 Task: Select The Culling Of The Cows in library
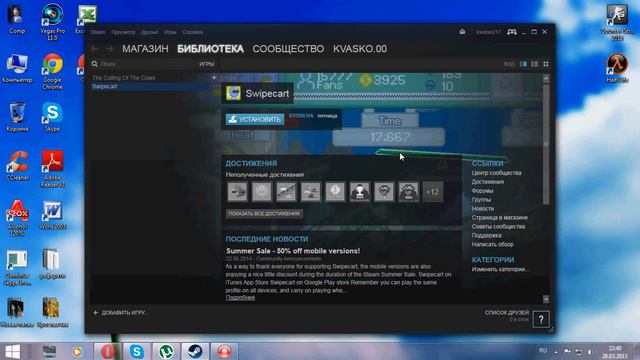tap(124, 78)
